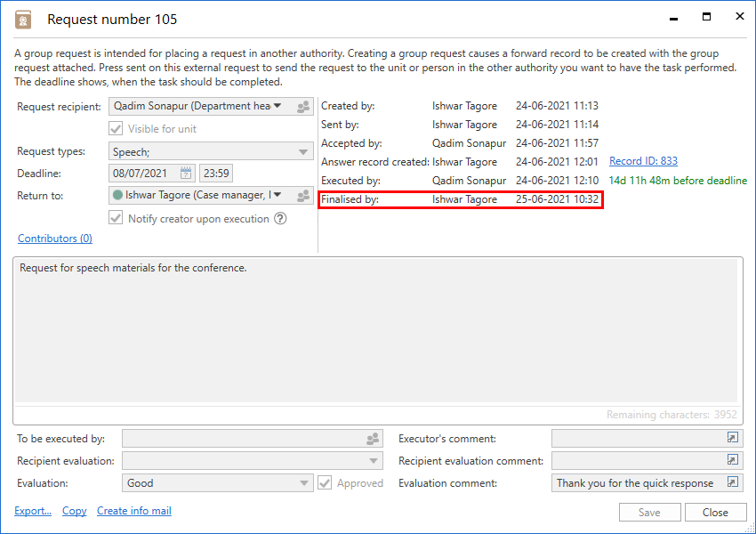Click request icon in title bar
The height and width of the screenshot is (534, 756).
pyautogui.click(x=23, y=20)
